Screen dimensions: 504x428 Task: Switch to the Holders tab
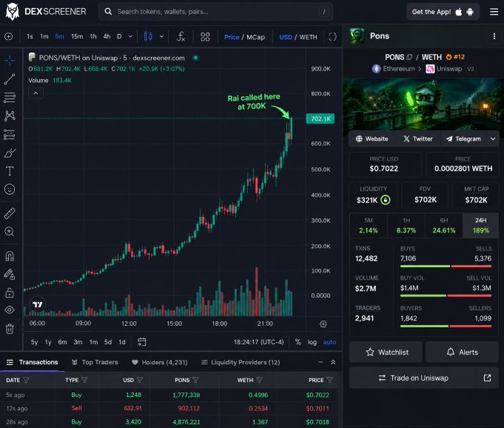(x=160, y=362)
